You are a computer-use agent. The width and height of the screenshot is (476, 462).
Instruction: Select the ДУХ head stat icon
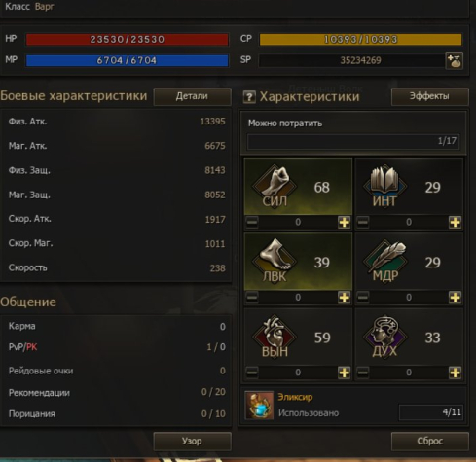(x=385, y=337)
